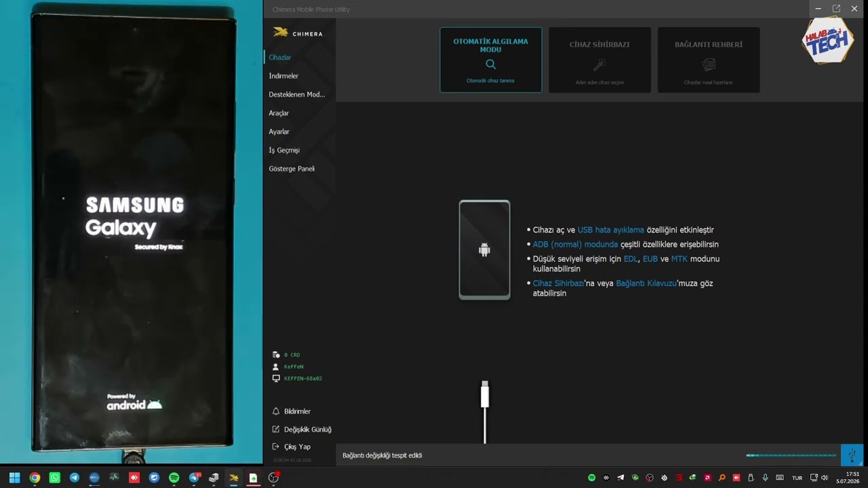Click the Chimera logo in sidebar
This screenshot has width=868, height=488.
298,33
